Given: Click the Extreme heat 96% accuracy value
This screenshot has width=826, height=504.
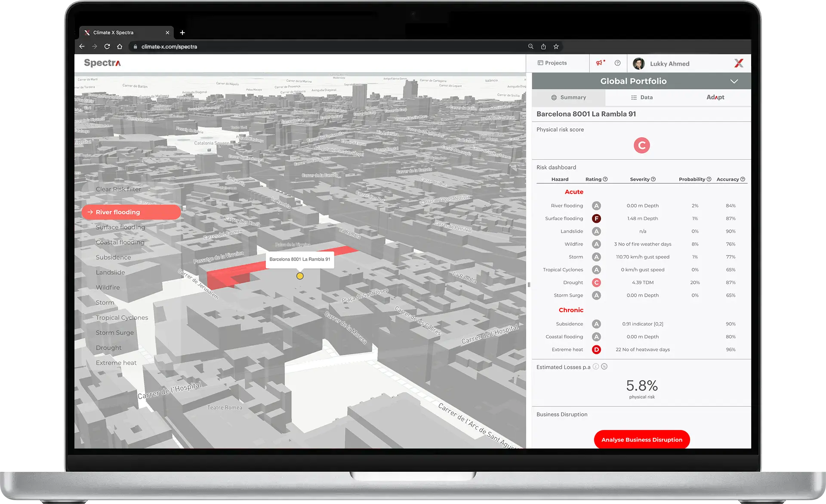Looking at the screenshot, I should (730, 350).
